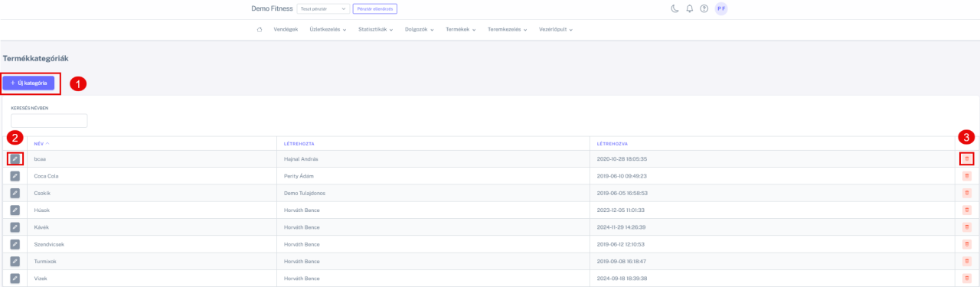Delete the bcaa category with the trash icon
Image resolution: width=980 pixels, height=287 pixels.
966,159
